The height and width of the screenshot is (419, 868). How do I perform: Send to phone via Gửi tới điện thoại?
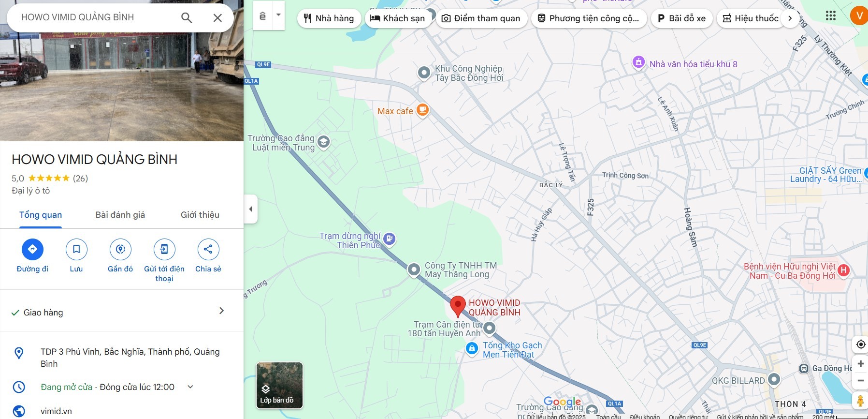(164, 249)
